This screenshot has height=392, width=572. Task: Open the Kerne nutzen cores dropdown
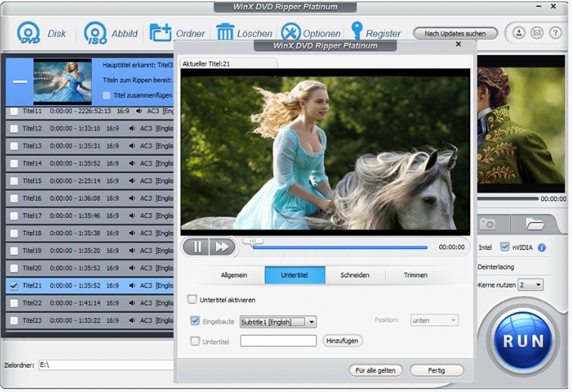point(530,285)
